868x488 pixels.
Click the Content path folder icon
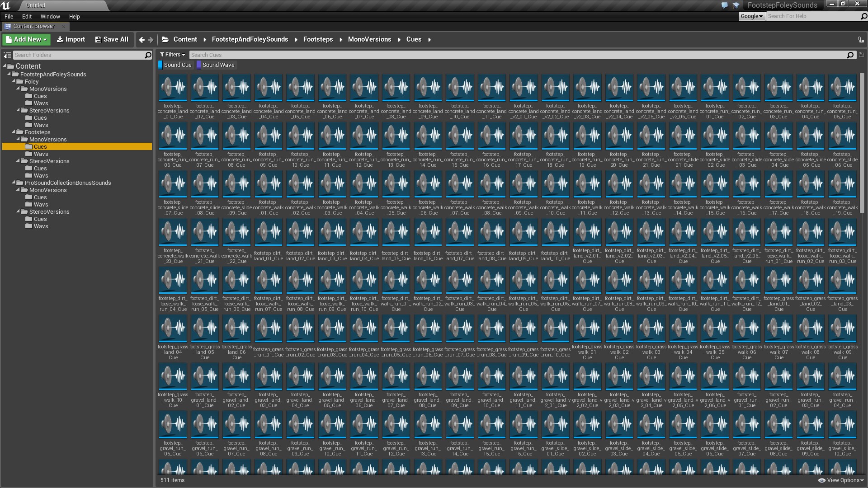tap(165, 39)
